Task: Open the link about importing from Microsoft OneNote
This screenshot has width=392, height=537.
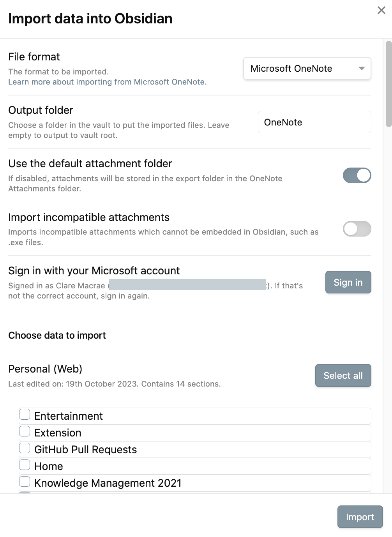Action: tap(107, 82)
